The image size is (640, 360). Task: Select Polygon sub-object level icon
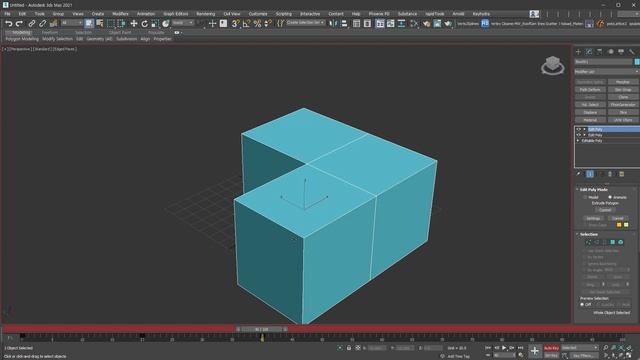click(613, 242)
